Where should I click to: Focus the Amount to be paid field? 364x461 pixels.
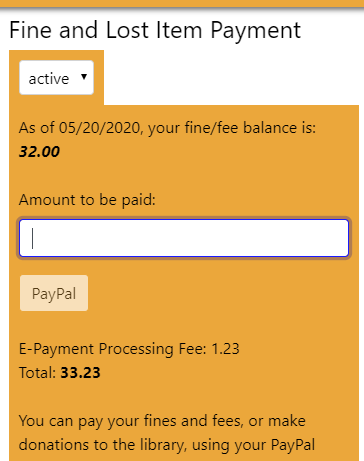[x=184, y=238]
